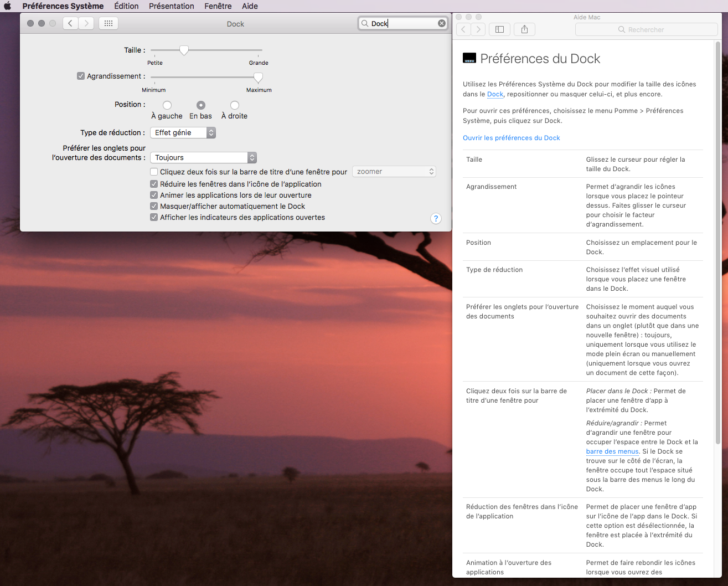Click the Rechercher field in Aide Mac
Viewport: 728px width, 586px height.
click(647, 29)
